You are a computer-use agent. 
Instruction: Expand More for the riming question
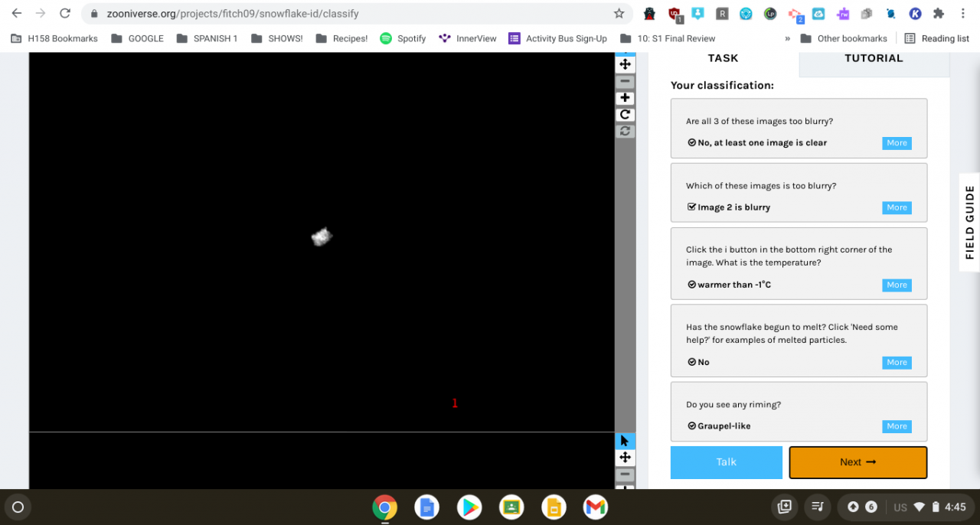click(x=897, y=426)
